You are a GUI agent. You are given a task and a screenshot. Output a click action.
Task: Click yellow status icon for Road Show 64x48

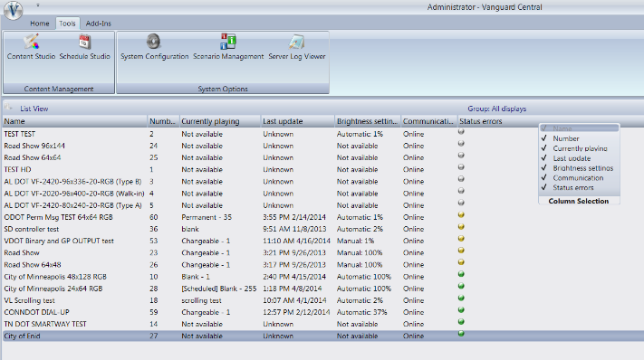[461, 262]
